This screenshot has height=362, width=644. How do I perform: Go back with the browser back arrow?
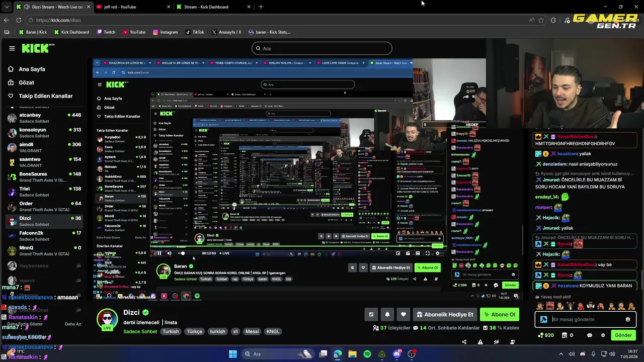click(7, 20)
